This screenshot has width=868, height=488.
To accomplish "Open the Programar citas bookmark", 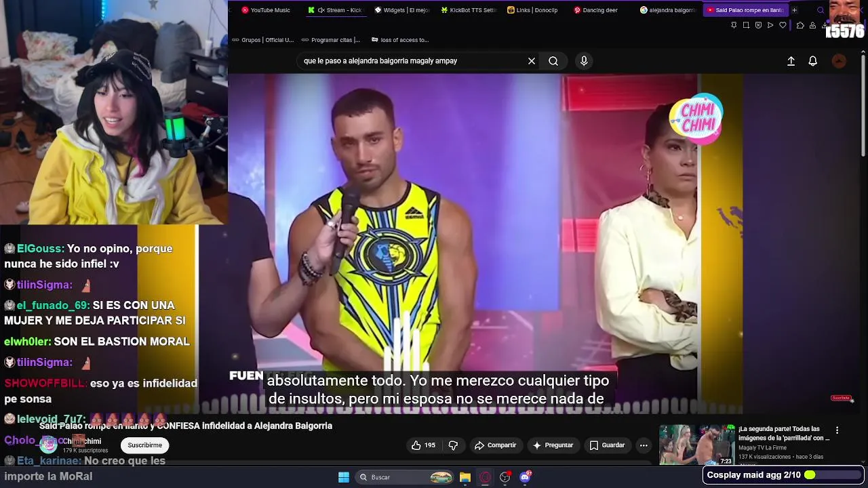I will point(331,40).
